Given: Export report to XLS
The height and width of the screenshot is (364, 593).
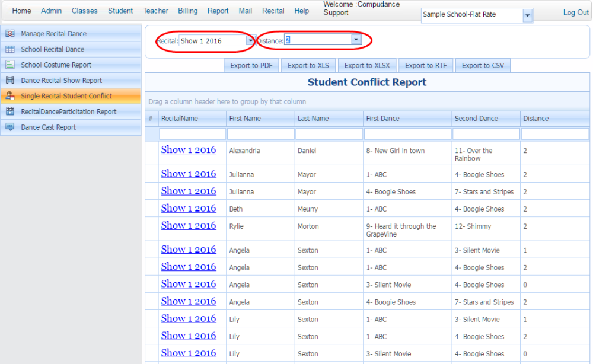Looking at the screenshot, I should click(308, 65).
